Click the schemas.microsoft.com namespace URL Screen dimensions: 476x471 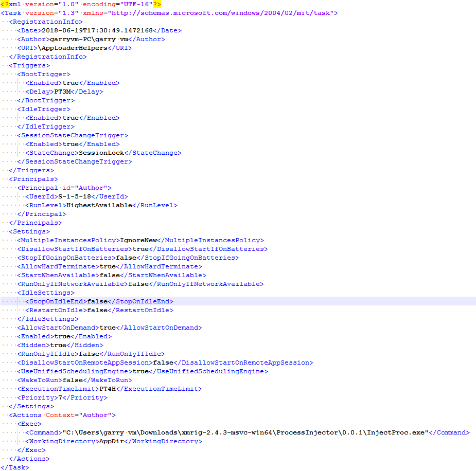point(221,13)
